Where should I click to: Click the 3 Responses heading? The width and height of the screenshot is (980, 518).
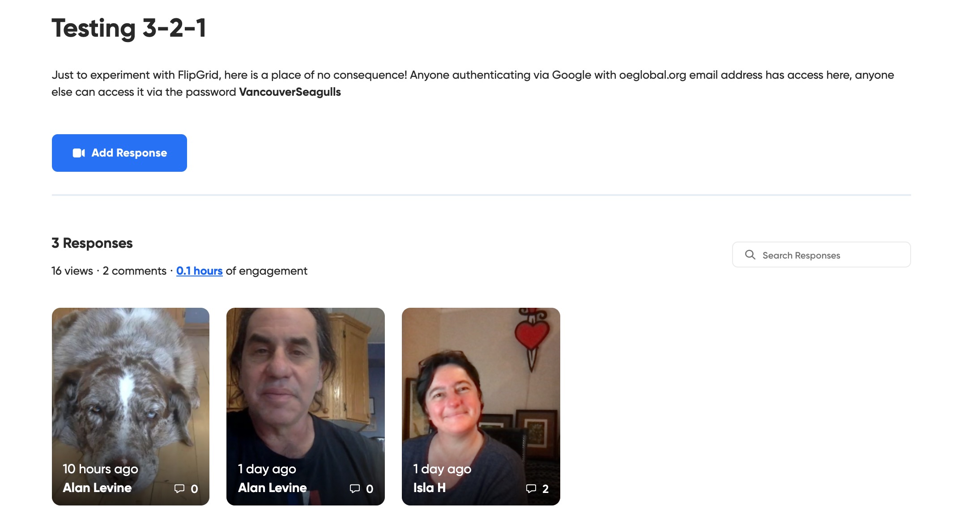92,243
